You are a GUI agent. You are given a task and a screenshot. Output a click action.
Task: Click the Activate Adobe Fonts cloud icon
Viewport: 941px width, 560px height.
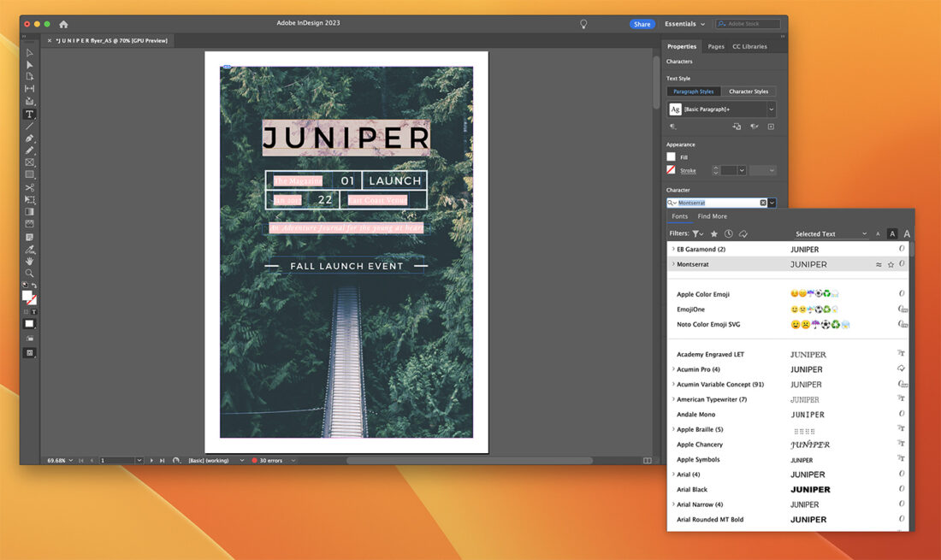click(743, 233)
